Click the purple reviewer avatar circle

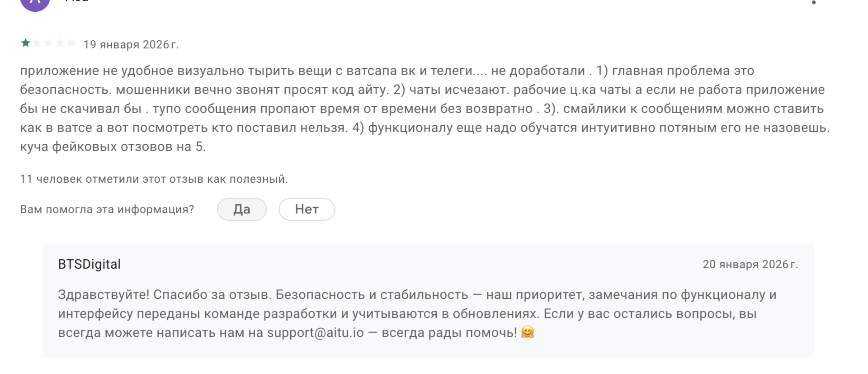35,3
